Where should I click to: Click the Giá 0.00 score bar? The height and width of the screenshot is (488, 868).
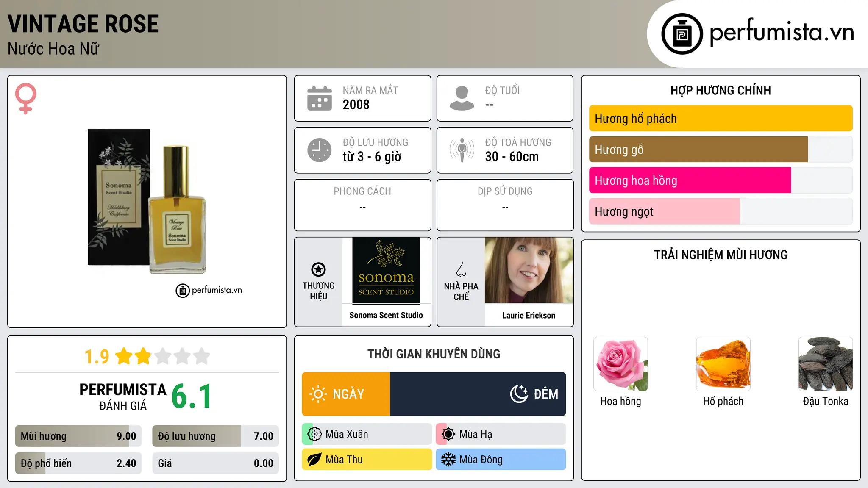[215, 463]
